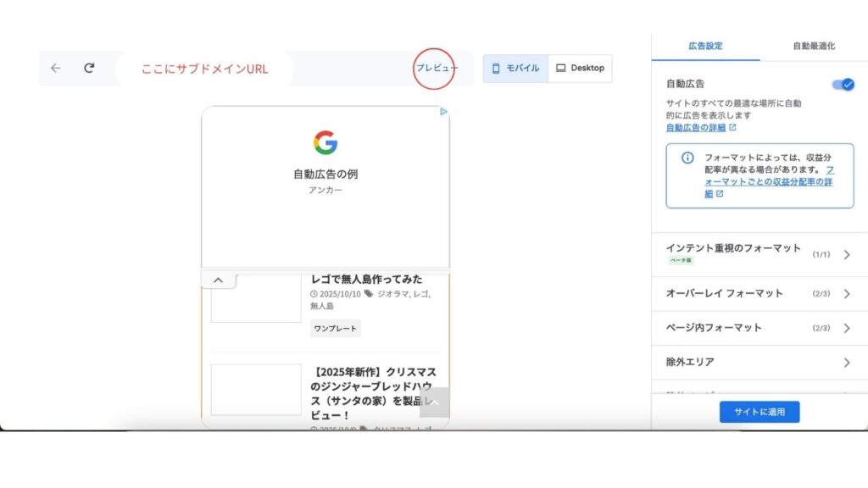Toggle the 自動広告 switch off
This screenshot has width=868, height=488.
pyautogui.click(x=843, y=85)
